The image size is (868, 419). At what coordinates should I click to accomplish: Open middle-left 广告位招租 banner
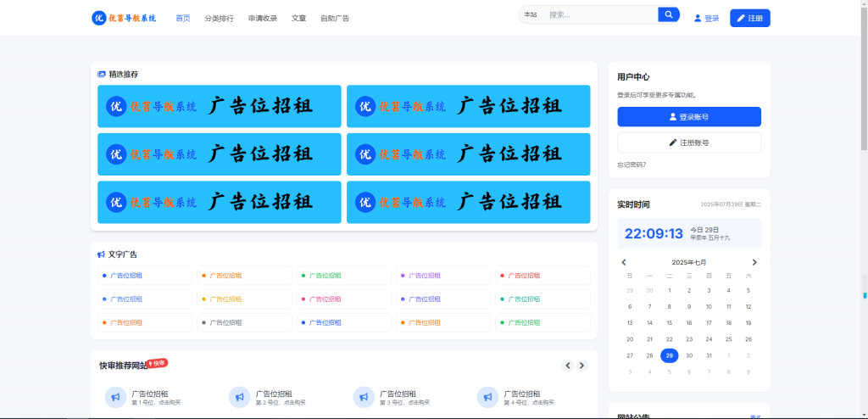pos(220,154)
